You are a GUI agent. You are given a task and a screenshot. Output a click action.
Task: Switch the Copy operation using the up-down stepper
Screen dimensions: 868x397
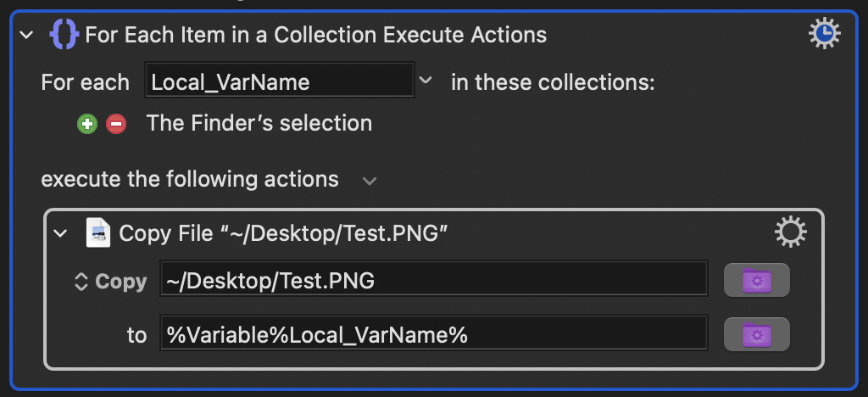tap(81, 282)
